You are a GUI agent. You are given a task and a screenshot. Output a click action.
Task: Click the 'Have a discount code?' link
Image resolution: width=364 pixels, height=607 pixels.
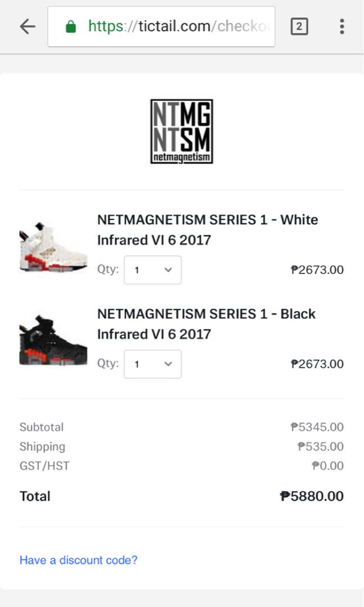pos(79,560)
